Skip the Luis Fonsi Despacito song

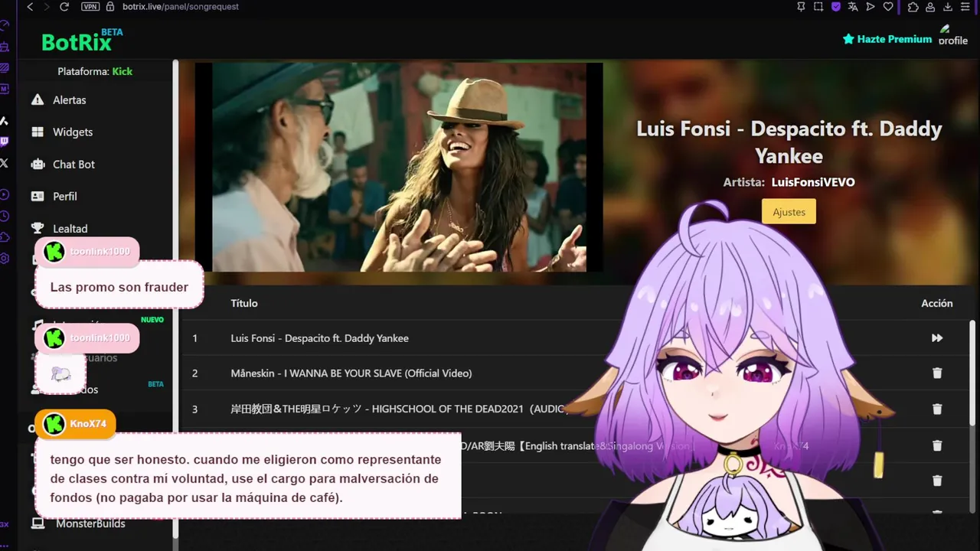tap(937, 338)
